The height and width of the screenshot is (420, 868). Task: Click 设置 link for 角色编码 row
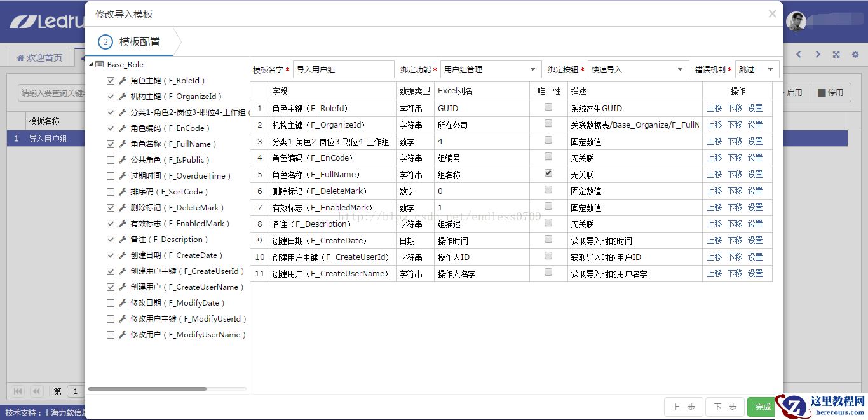756,158
